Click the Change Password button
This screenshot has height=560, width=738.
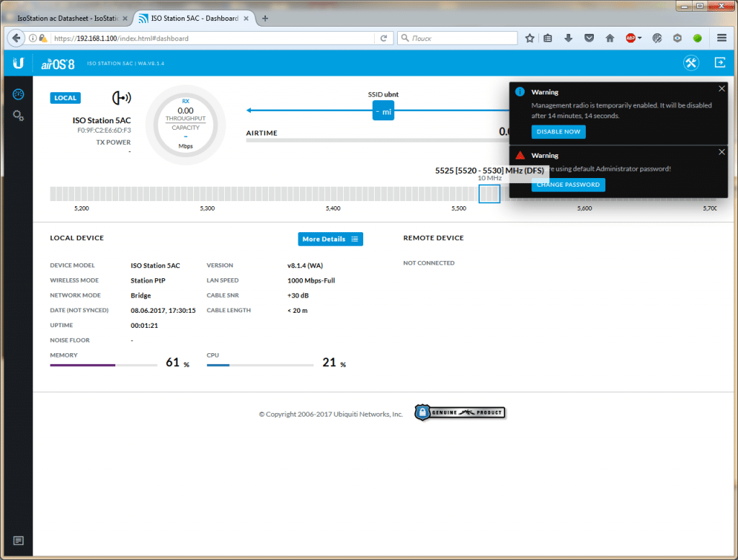[x=568, y=185]
